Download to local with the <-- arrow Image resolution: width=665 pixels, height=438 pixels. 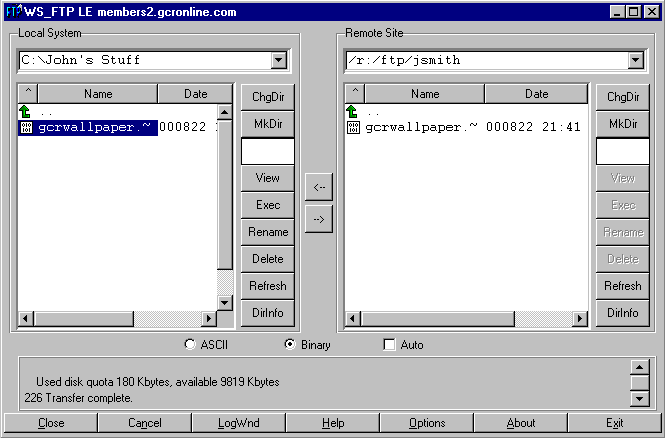[x=319, y=187]
